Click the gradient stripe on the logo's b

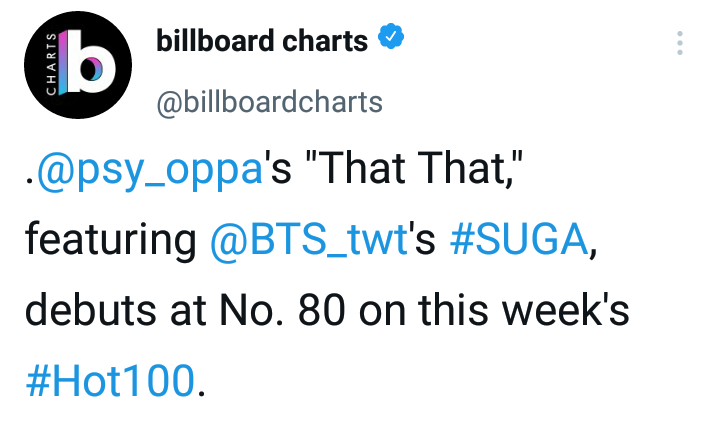63,63
